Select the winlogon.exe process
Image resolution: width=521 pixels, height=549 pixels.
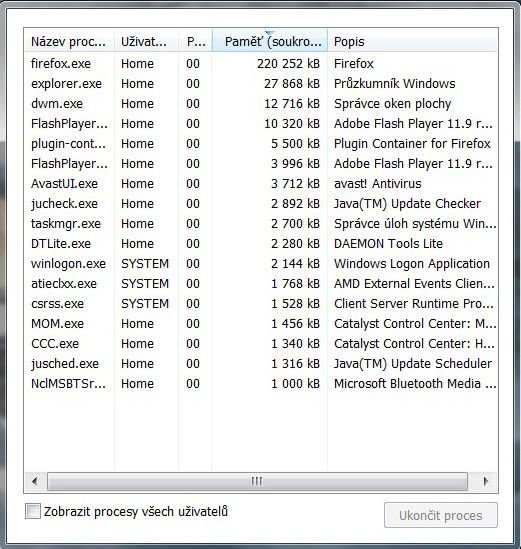pos(261,263)
